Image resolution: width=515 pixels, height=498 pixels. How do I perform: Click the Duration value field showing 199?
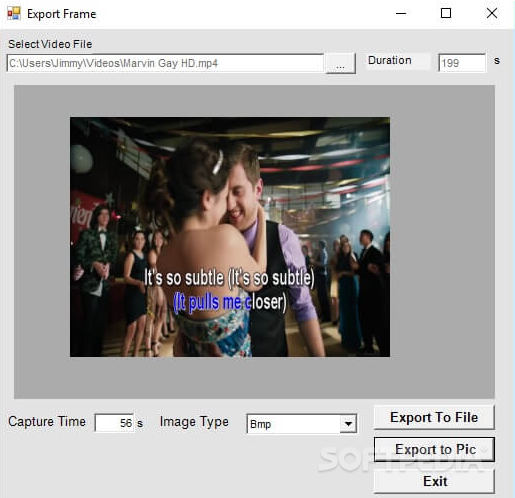[462, 63]
